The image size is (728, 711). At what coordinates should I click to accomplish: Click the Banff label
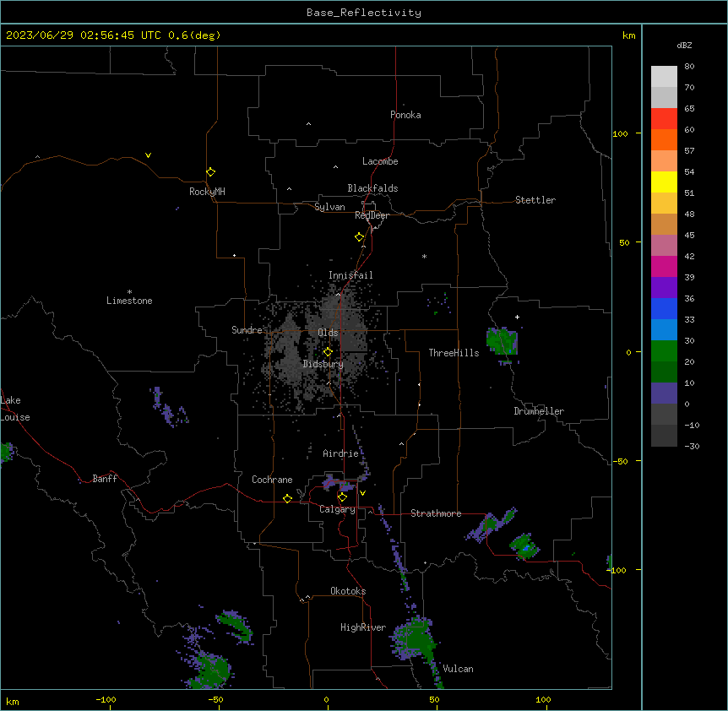[105, 479]
